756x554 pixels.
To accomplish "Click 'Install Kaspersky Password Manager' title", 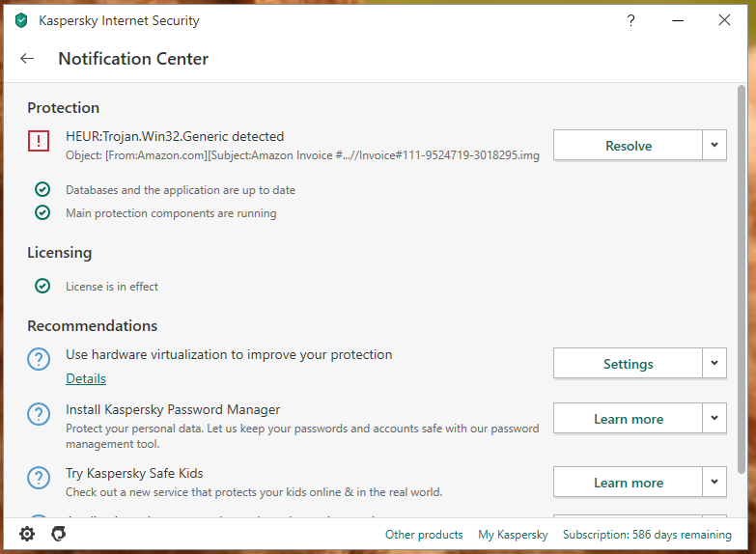I will tap(173, 409).
